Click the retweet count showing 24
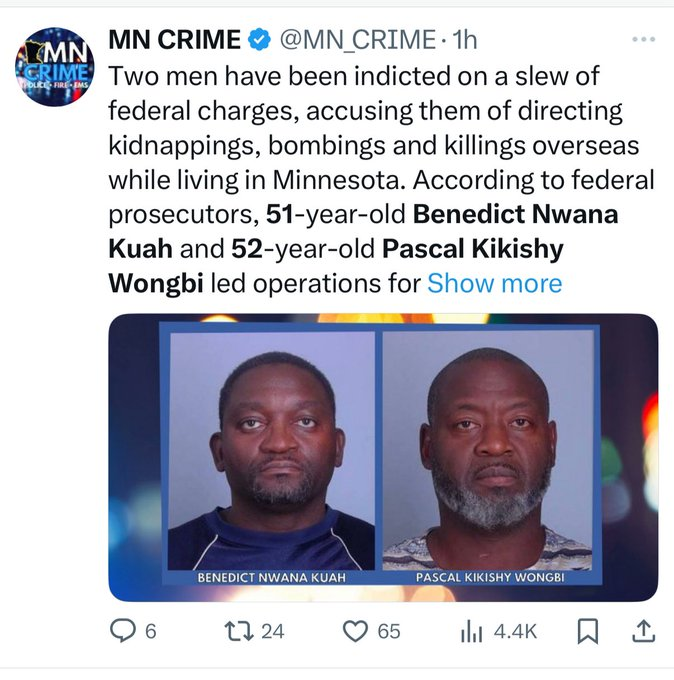This screenshot has width=674, height=680. [x=272, y=631]
